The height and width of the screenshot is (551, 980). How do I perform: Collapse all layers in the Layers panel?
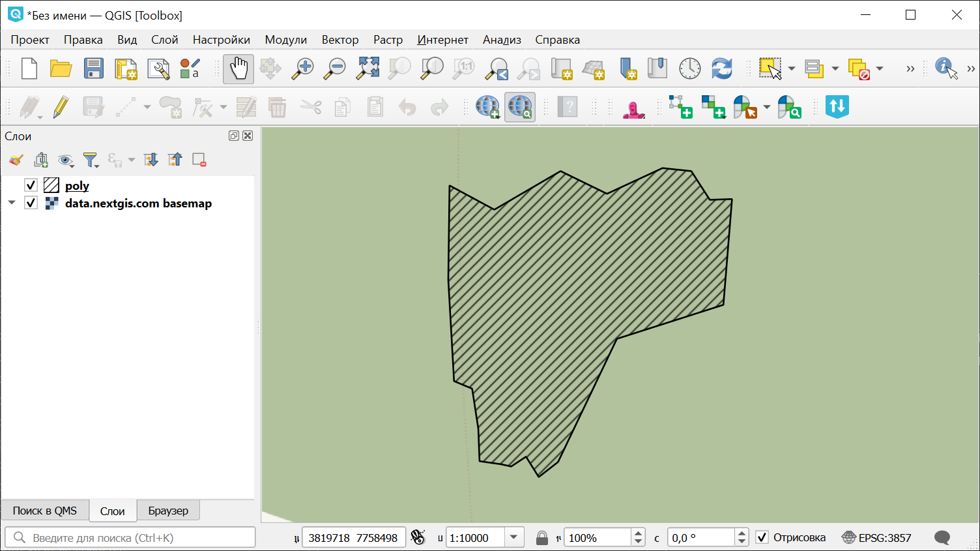click(x=175, y=160)
